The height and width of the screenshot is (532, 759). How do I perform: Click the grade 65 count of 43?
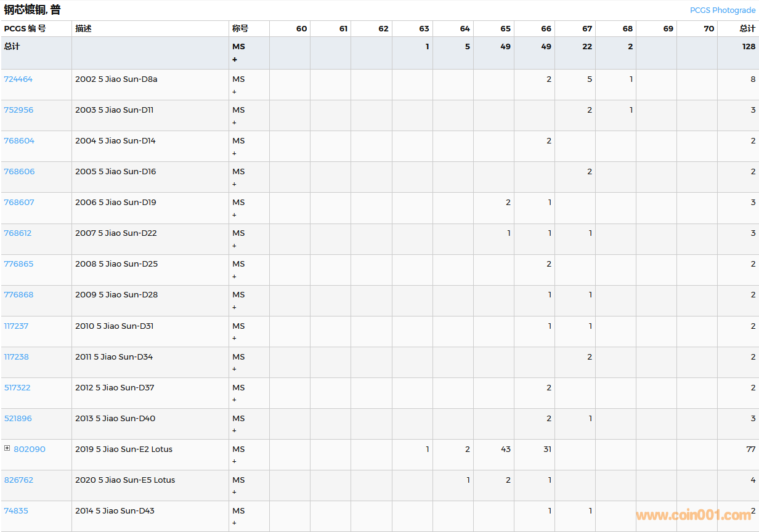(505, 449)
